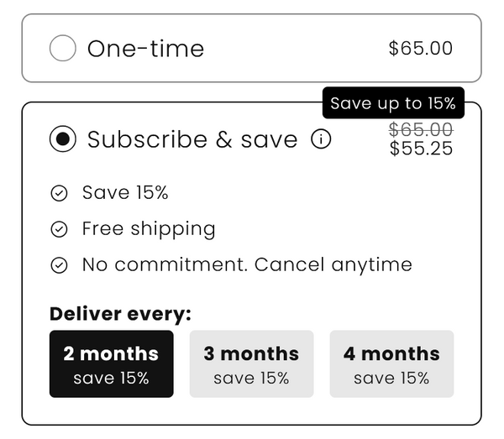Click the $65.00 One-time price
The image size is (504, 439).
(x=420, y=49)
